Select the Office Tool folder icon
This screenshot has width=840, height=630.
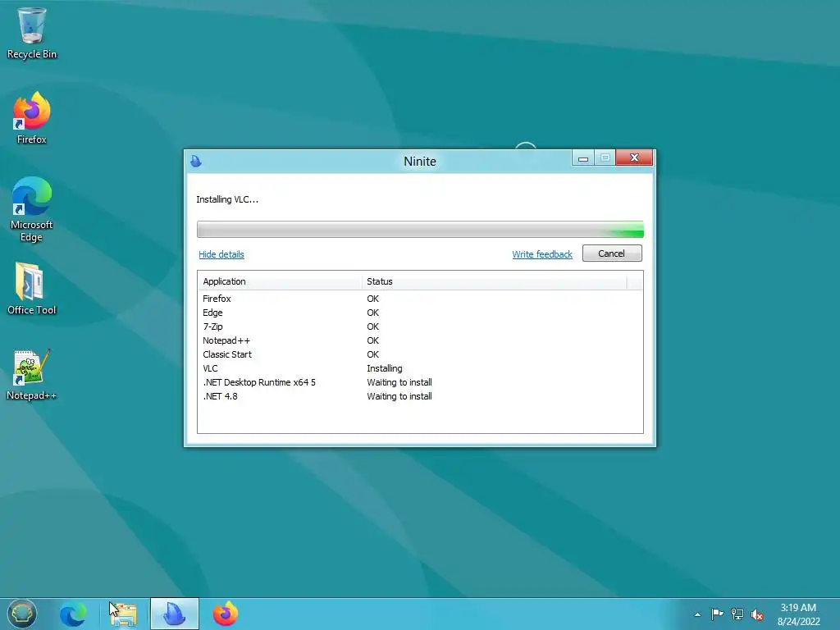click(x=32, y=289)
